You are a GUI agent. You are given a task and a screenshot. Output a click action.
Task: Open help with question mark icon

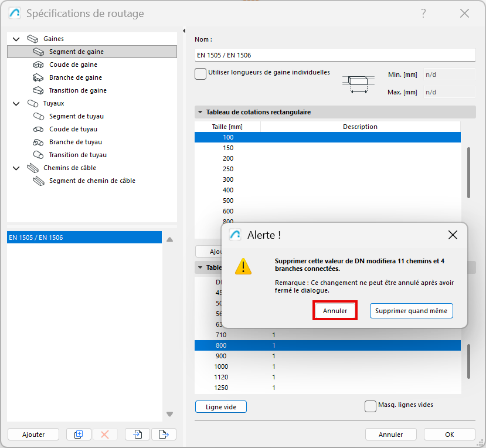pos(423,13)
